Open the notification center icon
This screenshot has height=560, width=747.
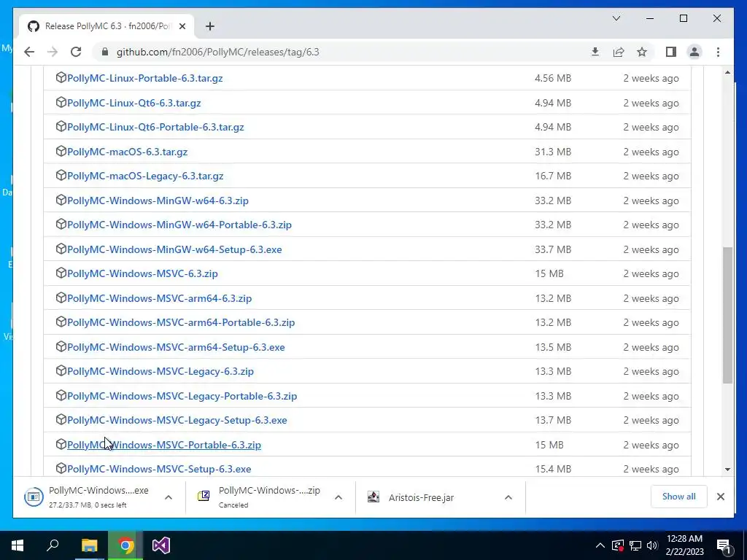pos(723,545)
